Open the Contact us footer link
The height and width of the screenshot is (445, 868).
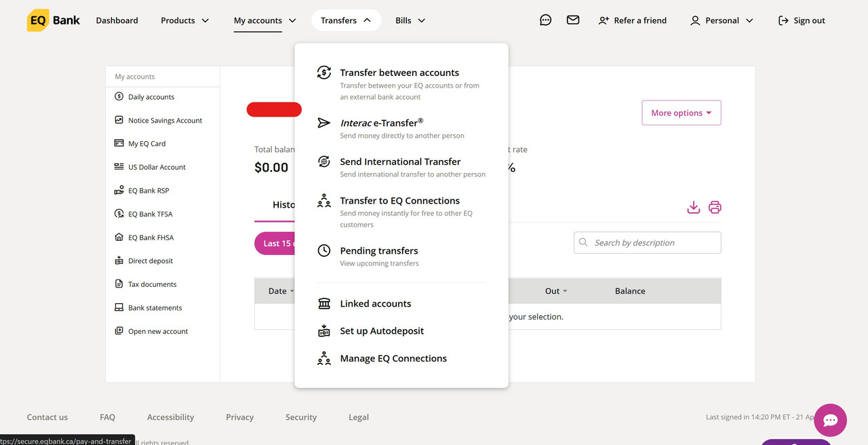click(x=47, y=417)
